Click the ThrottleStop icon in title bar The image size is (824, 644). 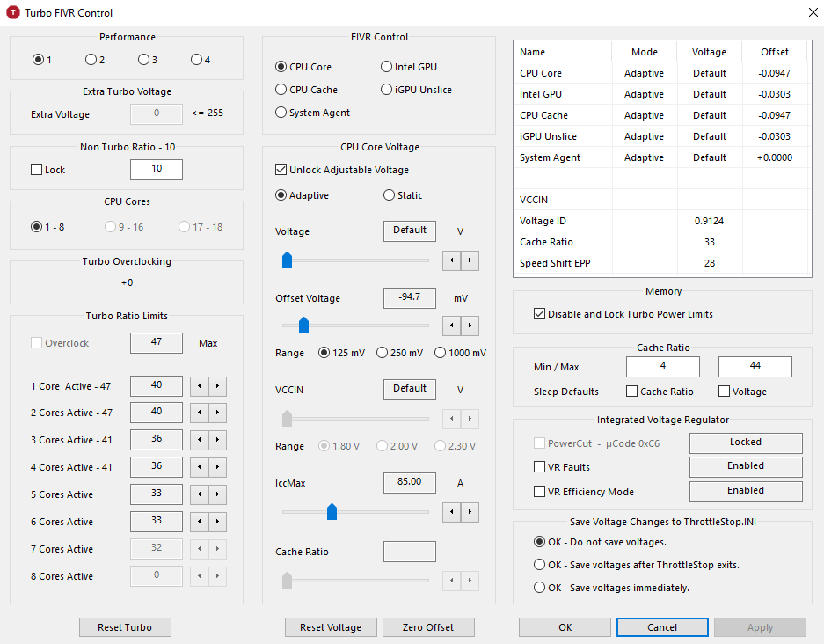(x=13, y=13)
